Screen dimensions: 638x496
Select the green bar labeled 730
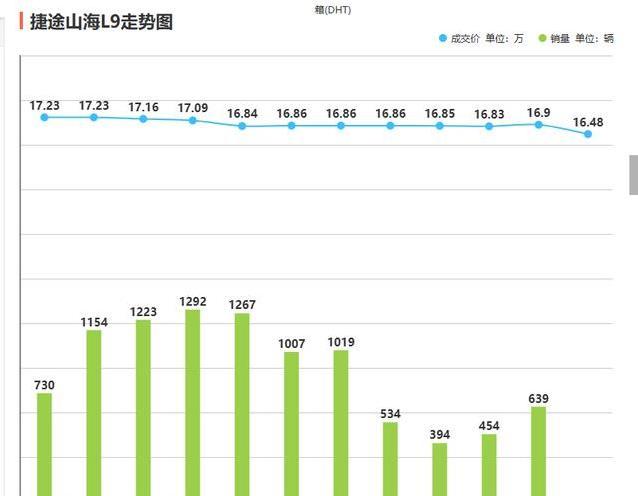point(44,444)
